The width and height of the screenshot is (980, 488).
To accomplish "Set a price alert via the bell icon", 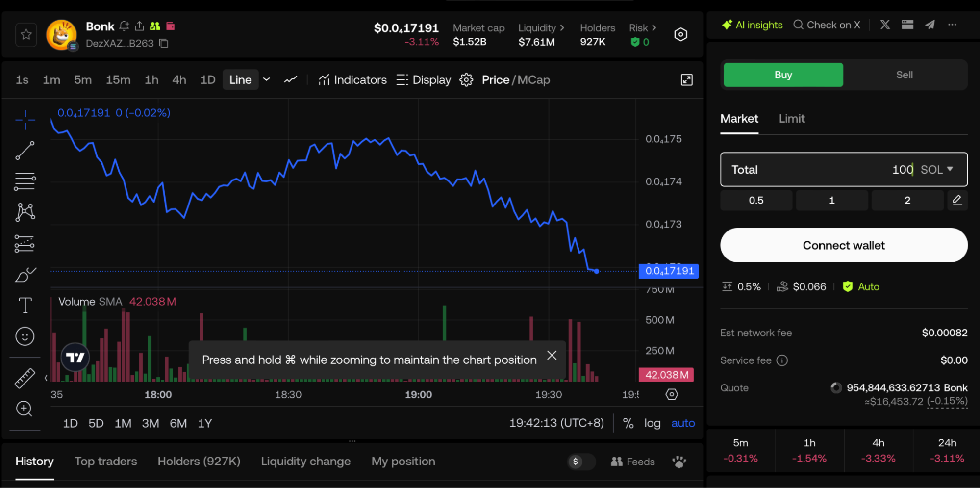I will coord(124,26).
